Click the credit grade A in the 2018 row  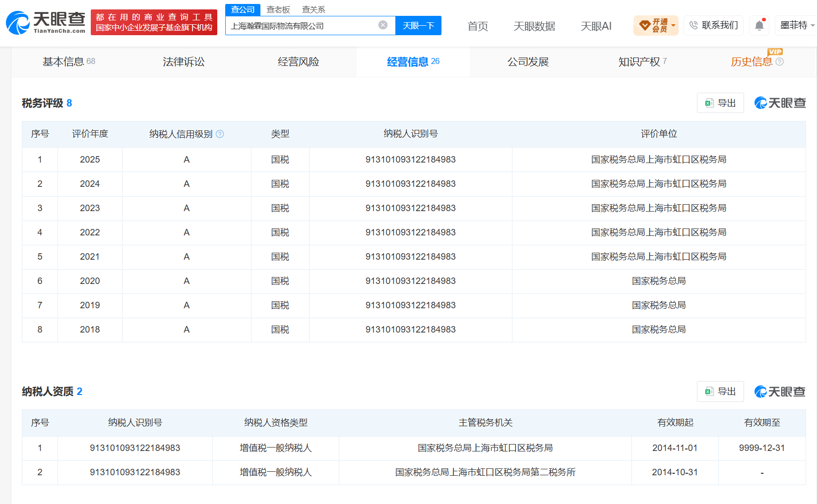[x=187, y=330]
